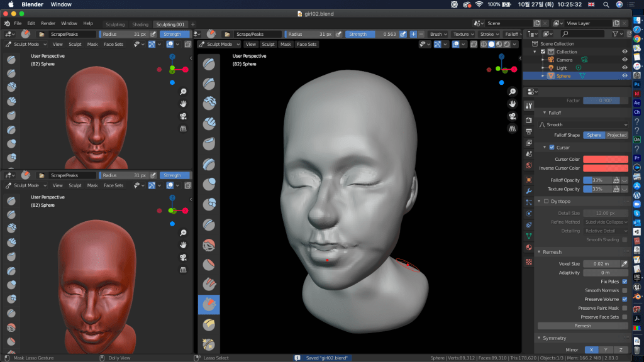
Task: Collapse the Remesh panel section
Action: point(552,252)
